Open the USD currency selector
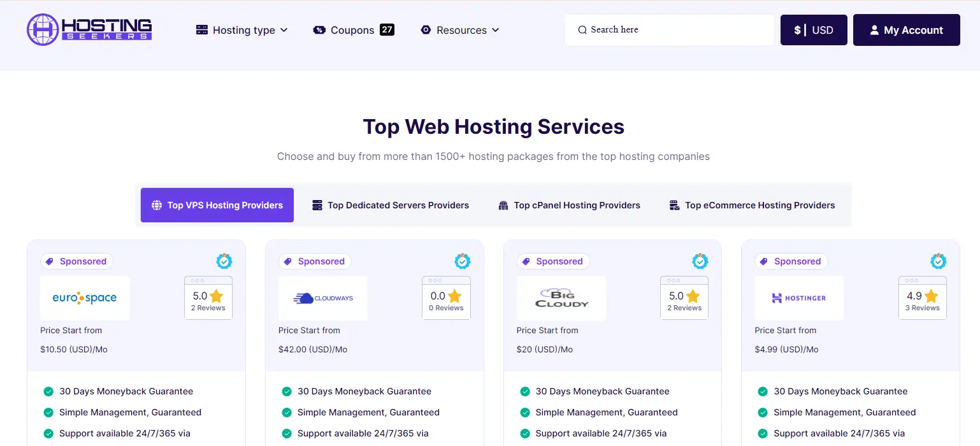 pyautogui.click(x=814, y=30)
